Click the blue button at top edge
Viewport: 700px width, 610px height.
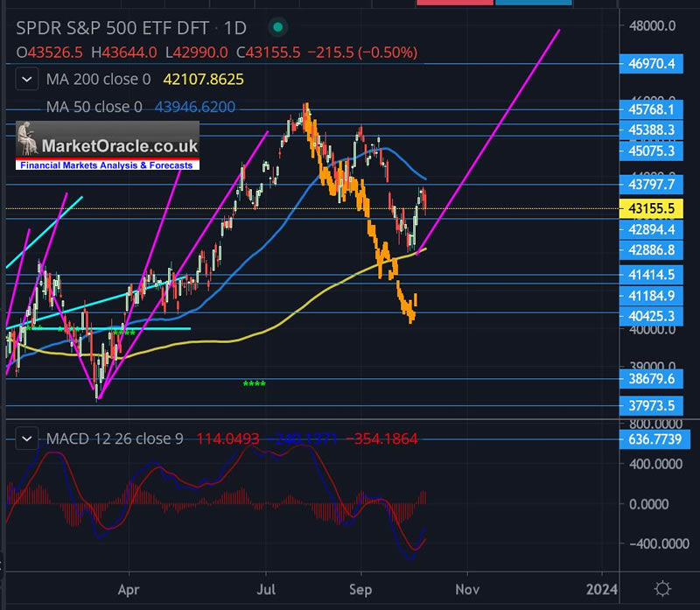[x=534, y=3]
